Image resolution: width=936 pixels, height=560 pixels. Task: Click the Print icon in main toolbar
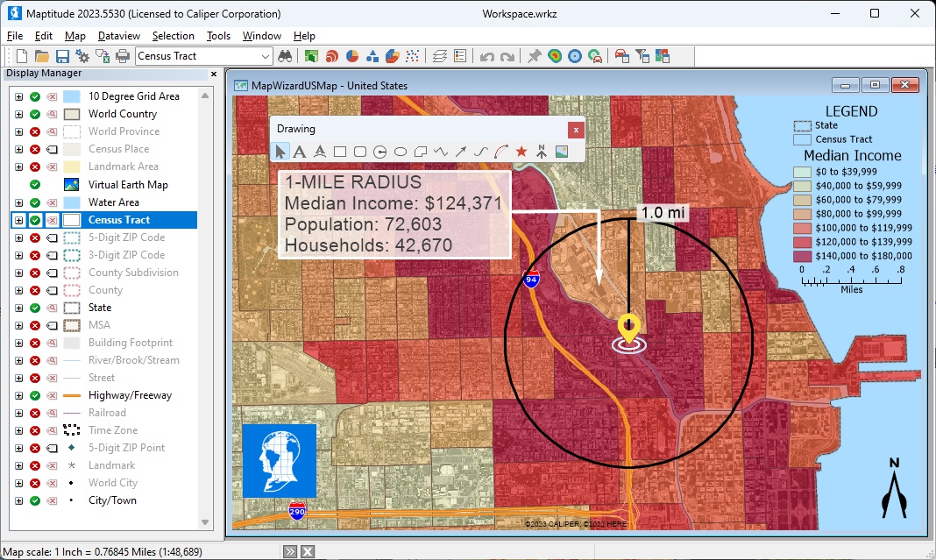(123, 56)
